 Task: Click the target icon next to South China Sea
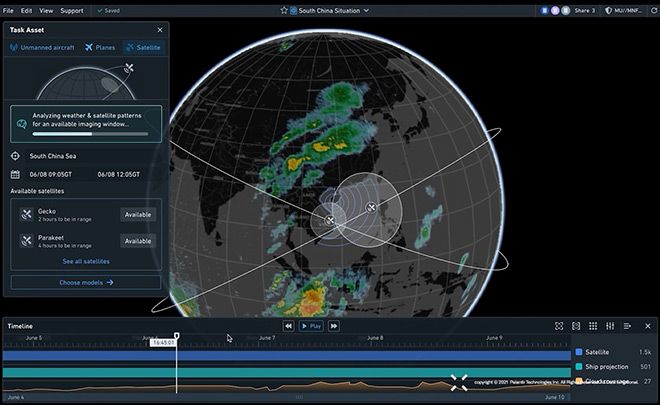15,156
